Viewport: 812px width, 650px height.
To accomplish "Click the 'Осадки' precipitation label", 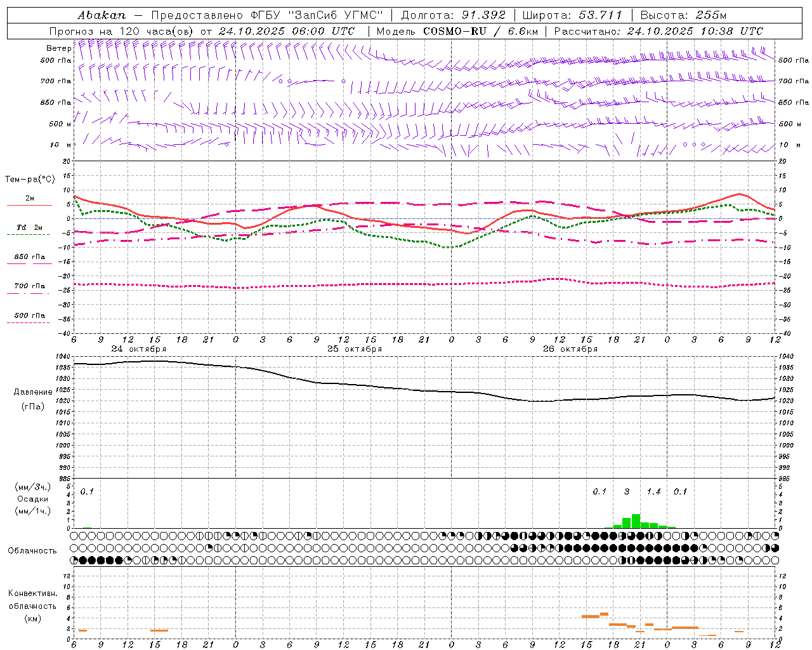I will click(32, 499).
